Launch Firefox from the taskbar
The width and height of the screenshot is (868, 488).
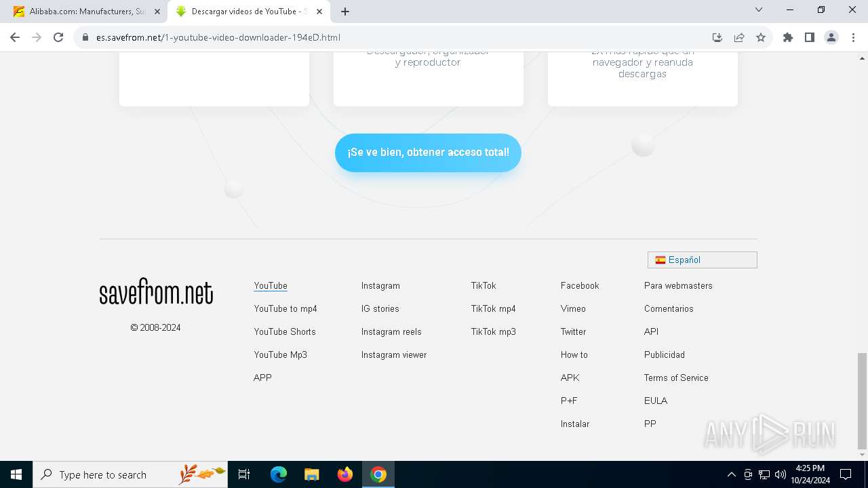pyautogui.click(x=344, y=474)
